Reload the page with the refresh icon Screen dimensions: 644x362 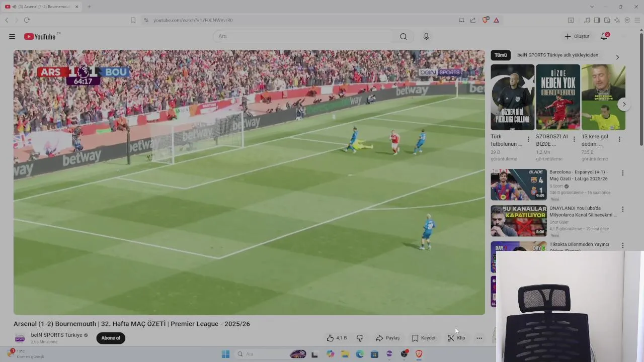[x=27, y=20]
